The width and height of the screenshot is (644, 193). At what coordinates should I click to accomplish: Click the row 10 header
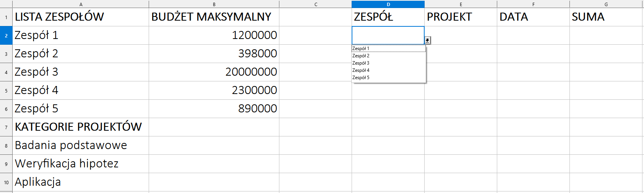pyautogui.click(x=6, y=182)
